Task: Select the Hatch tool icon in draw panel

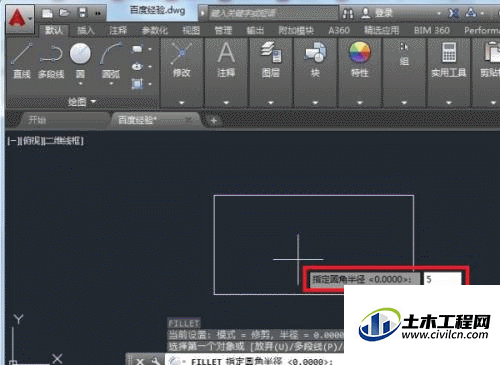Action: point(137,84)
